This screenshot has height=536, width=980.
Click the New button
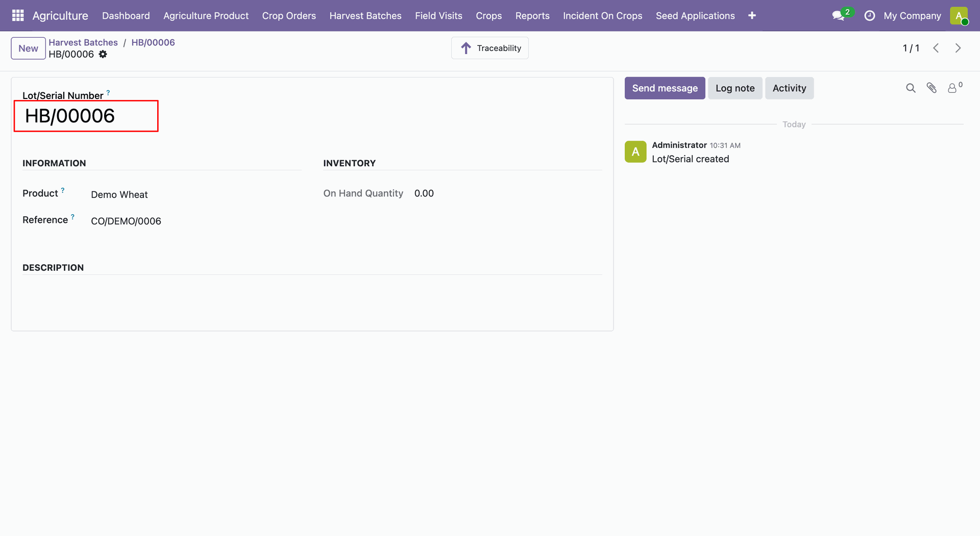28,48
